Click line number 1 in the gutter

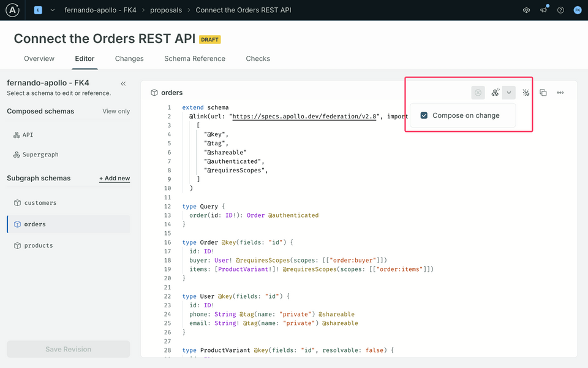pyautogui.click(x=169, y=107)
